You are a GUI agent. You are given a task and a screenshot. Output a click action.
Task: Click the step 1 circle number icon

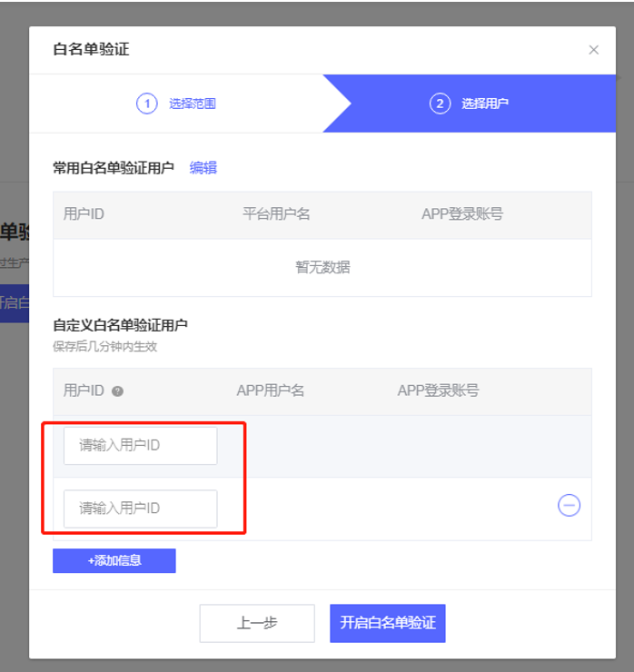pos(147,104)
